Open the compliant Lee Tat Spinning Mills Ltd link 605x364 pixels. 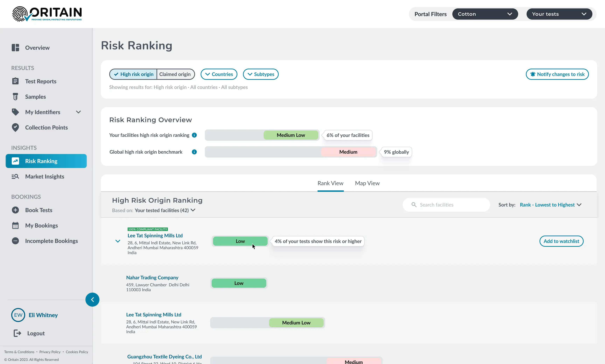tap(155, 236)
